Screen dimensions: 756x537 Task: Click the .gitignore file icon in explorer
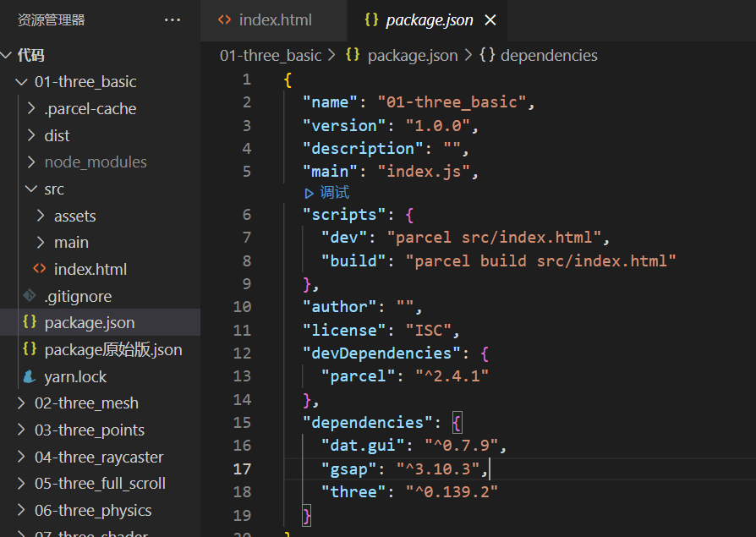[30, 296]
